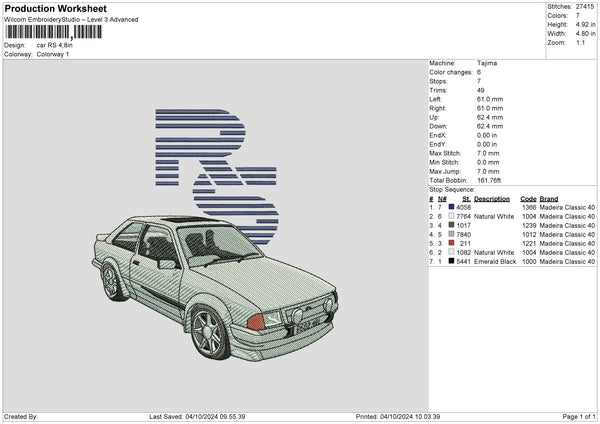This screenshot has width=600, height=424.
Task: Click the Down value 62.4 mm
Action: pyautogui.click(x=490, y=126)
